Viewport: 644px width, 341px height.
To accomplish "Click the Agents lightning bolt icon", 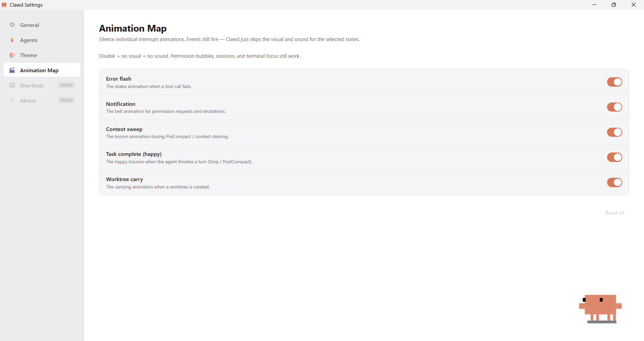I will [x=12, y=40].
